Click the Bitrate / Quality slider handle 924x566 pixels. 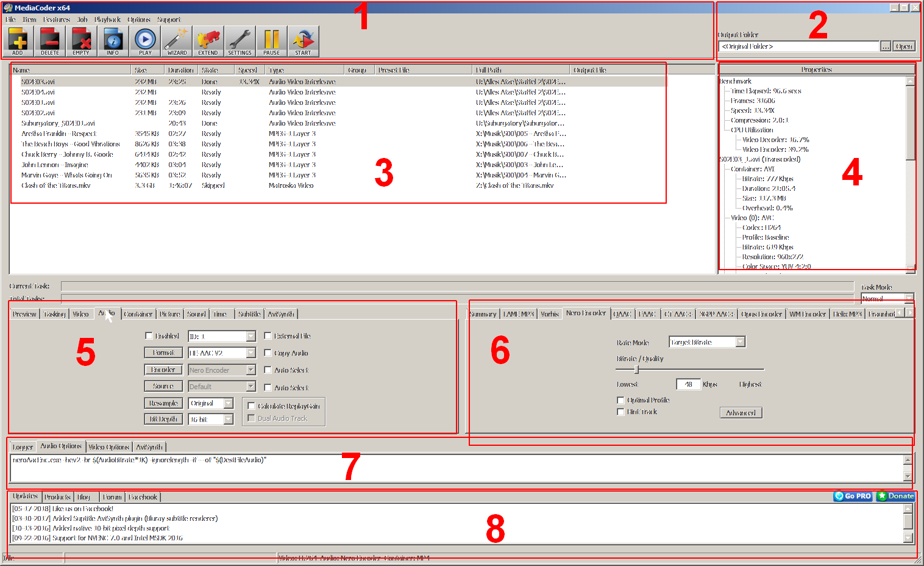(x=637, y=370)
